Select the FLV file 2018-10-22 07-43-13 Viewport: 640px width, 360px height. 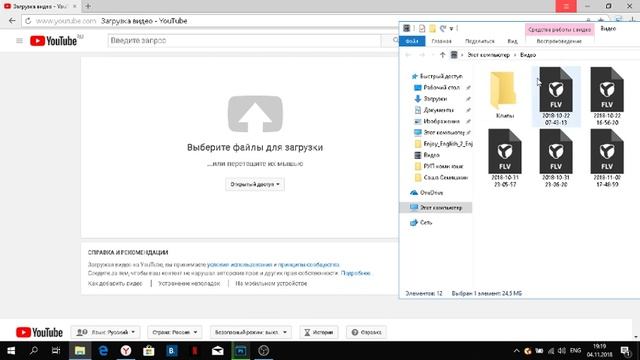pyautogui.click(x=556, y=96)
